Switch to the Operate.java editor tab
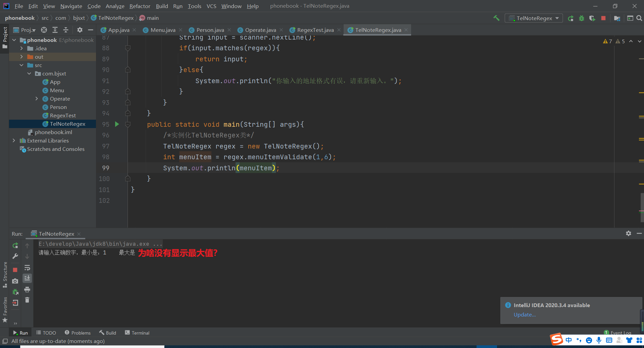Viewport: 644px width, 348px height. (260, 30)
